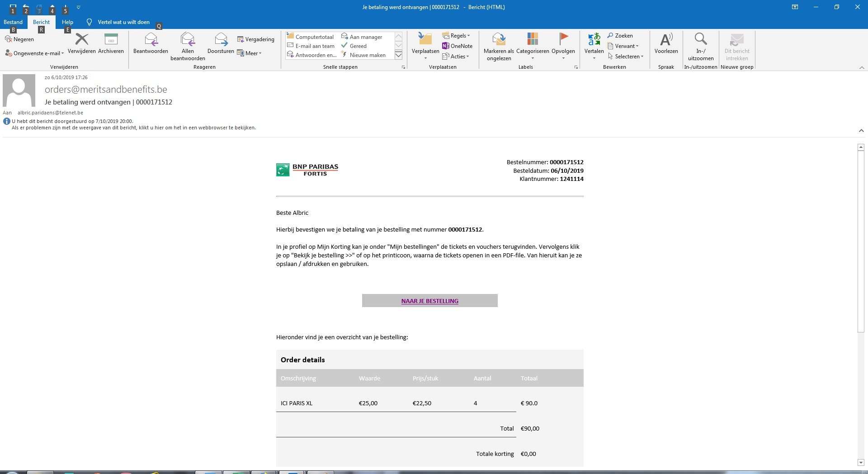Screen dimensions: 868x474
Task: Expand the Snelle stappen gallery
Action: pyautogui.click(x=398, y=55)
